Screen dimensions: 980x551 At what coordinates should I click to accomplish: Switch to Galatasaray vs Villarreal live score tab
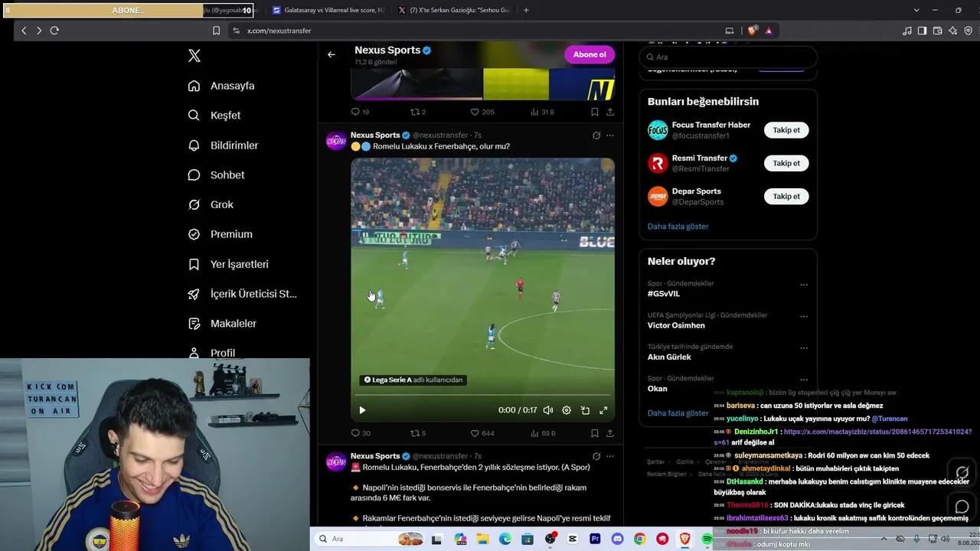click(x=328, y=10)
